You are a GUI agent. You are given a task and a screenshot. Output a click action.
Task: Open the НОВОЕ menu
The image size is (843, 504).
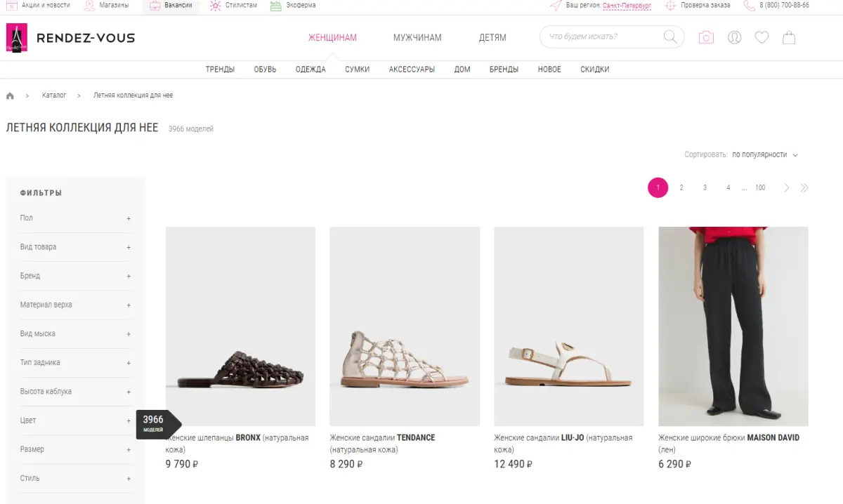tap(549, 69)
